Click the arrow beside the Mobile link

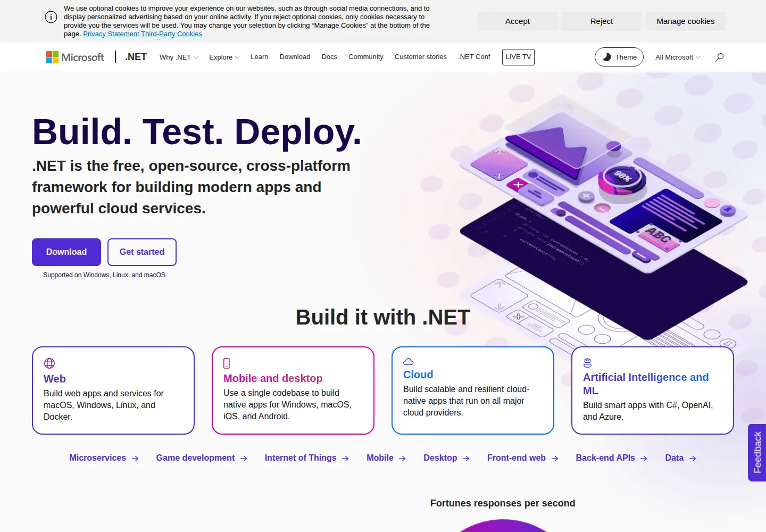click(x=402, y=458)
